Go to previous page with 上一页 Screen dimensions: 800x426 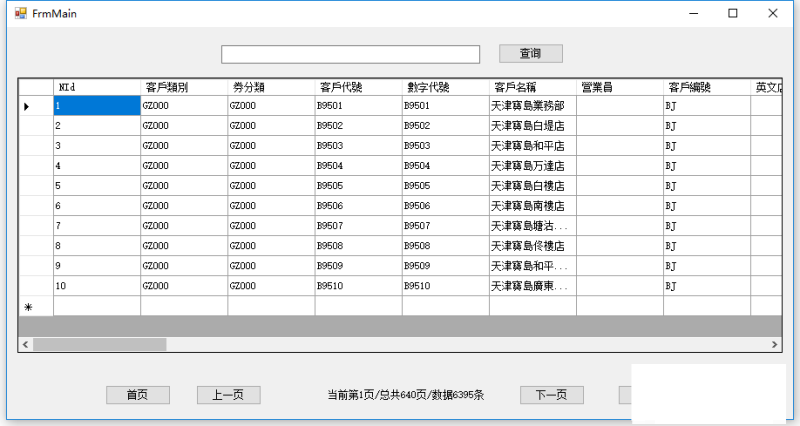click(x=228, y=395)
